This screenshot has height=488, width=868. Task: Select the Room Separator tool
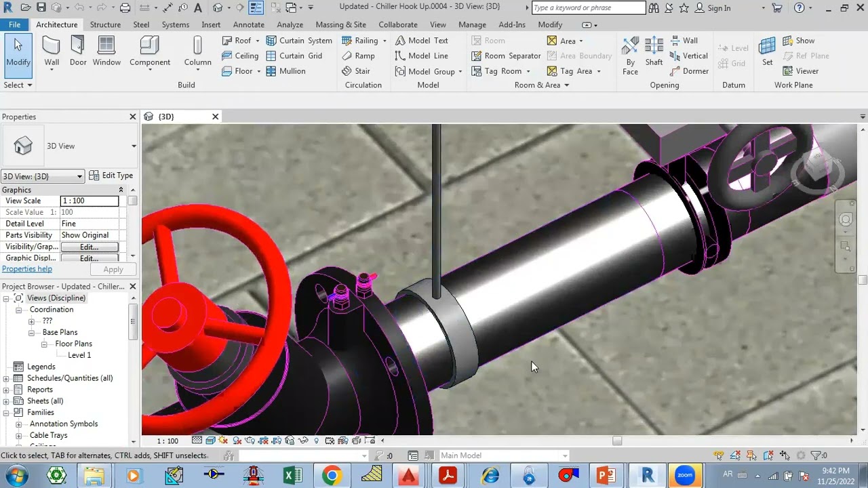click(505, 56)
